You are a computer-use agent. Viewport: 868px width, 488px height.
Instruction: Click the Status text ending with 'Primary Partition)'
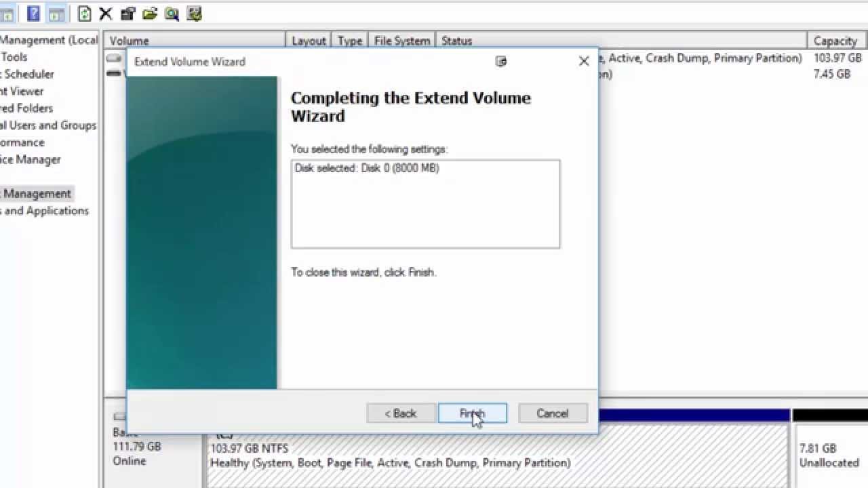point(701,58)
